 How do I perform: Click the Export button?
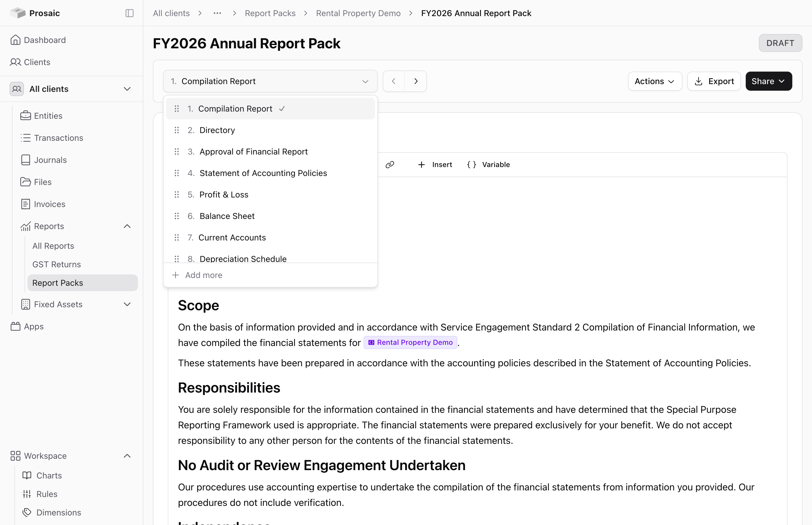[x=714, y=81]
